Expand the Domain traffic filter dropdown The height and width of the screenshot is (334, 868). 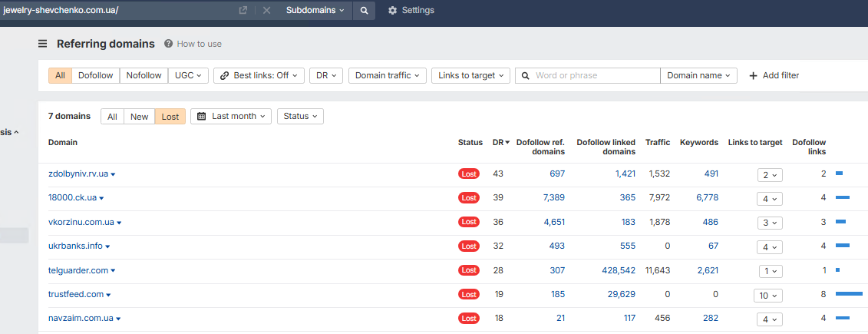(389, 75)
